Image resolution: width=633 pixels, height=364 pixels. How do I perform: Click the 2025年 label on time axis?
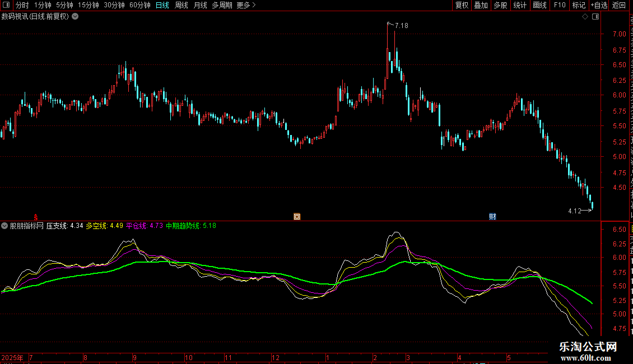coord(12,357)
